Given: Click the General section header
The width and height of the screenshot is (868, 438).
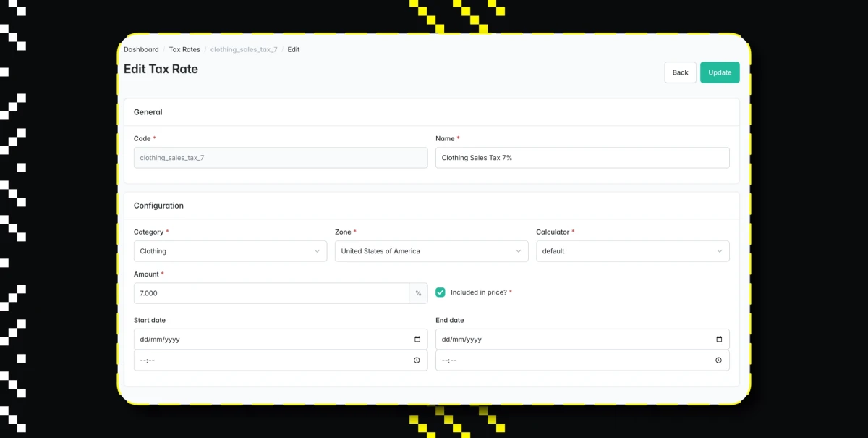Looking at the screenshot, I should [x=148, y=112].
